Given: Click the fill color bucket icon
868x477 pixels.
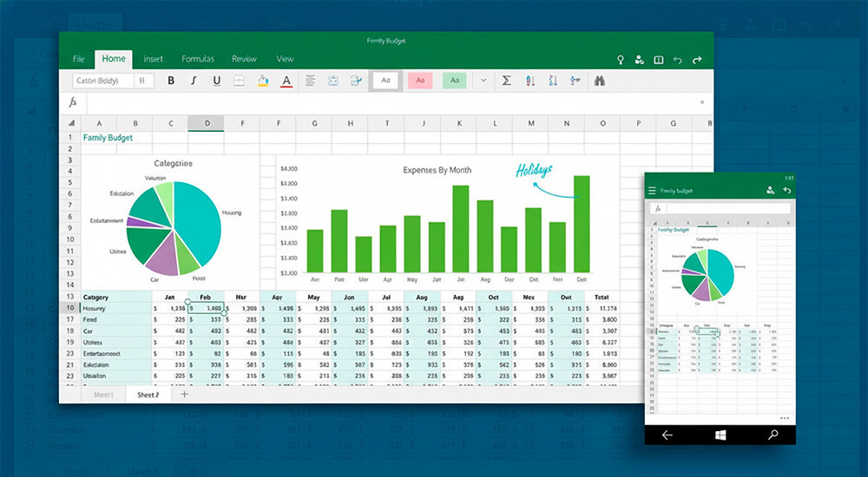Looking at the screenshot, I should pos(263,81).
